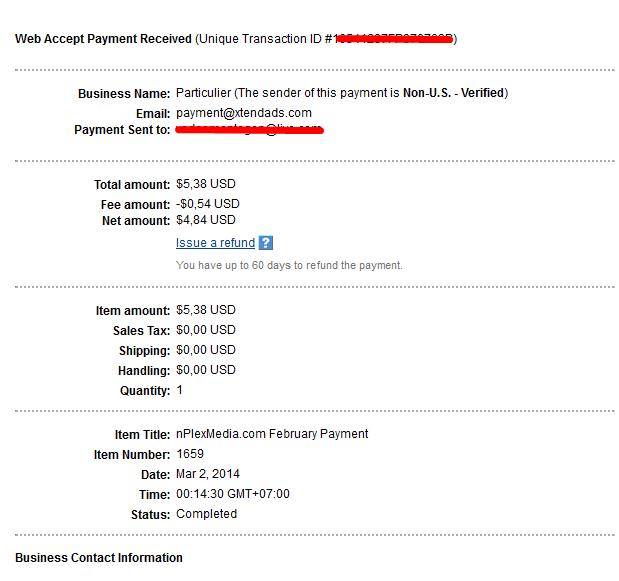Click the Net amount $4,84 USD value
619x581 pixels.
206,220
